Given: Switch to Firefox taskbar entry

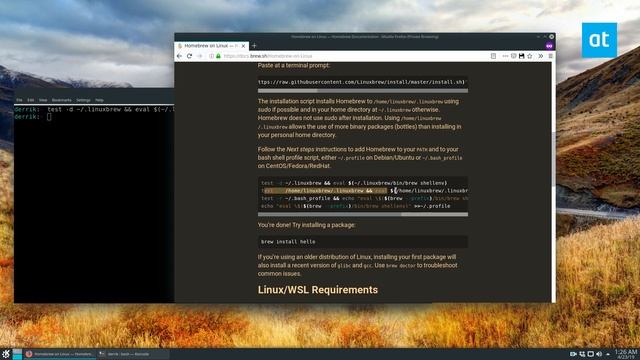Looking at the screenshot, I should click(60, 354).
